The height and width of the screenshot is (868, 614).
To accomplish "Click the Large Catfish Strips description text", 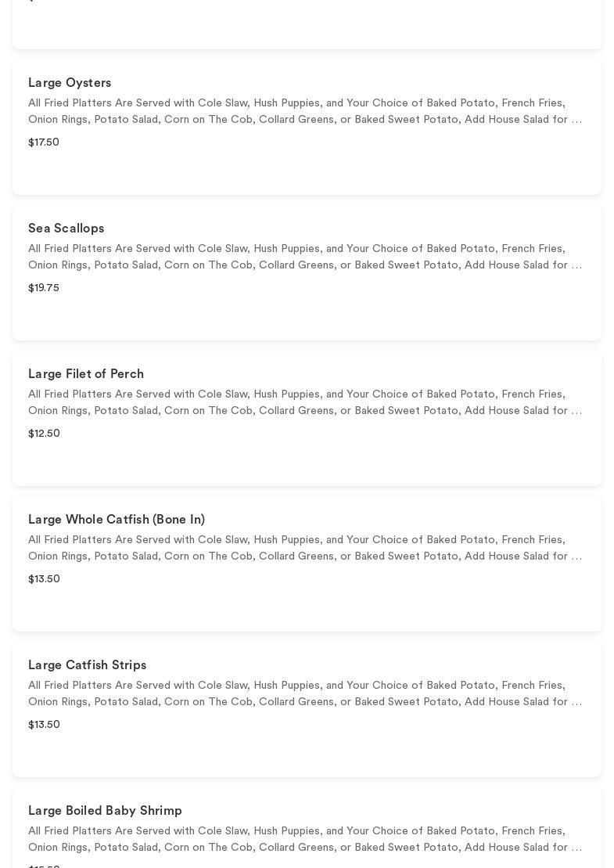I will (x=305, y=693).
